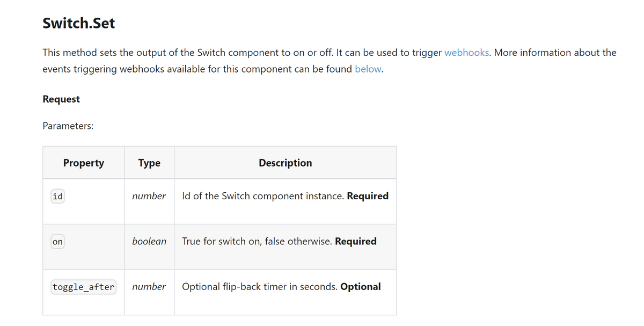Click the flip-back timer description
The height and width of the screenshot is (326, 644).
[x=260, y=286]
